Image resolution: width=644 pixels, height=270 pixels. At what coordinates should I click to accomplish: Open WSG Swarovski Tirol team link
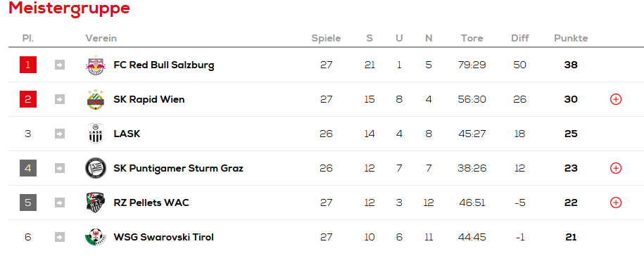click(163, 237)
